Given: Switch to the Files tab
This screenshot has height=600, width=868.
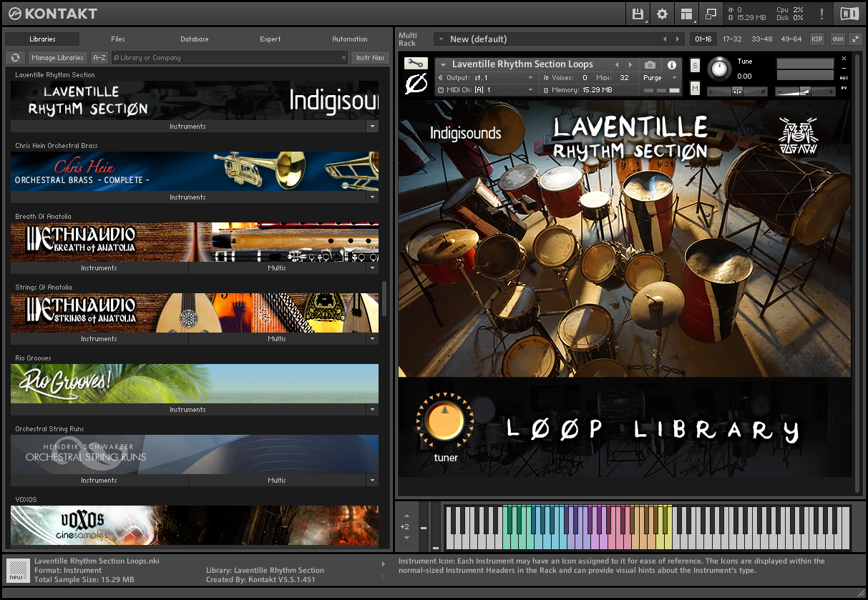Looking at the screenshot, I should pos(118,39).
